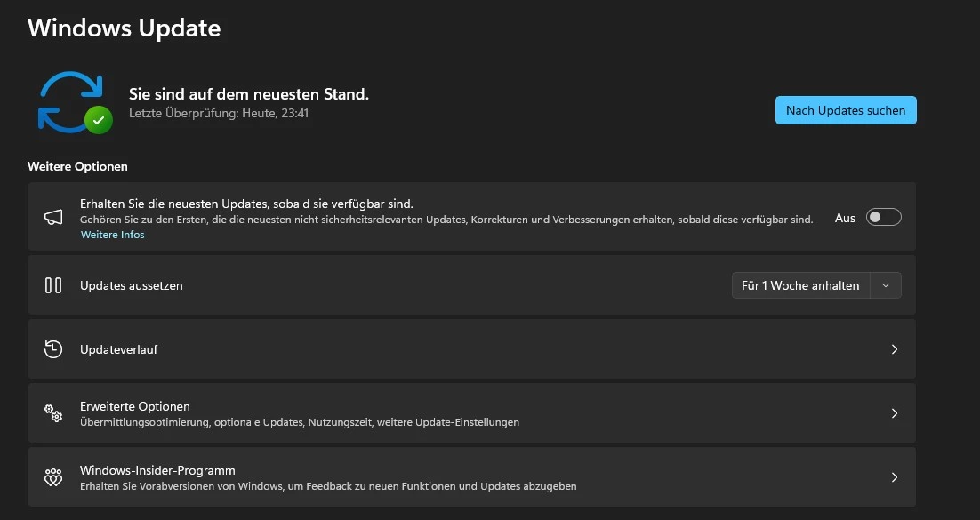
Task: Click the Sie sind auf dem neuesten Stand text
Action: (249, 94)
